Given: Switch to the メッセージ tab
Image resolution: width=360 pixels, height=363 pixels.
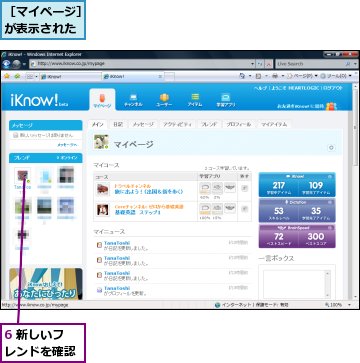Looking at the screenshot, I should click(143, 124).
